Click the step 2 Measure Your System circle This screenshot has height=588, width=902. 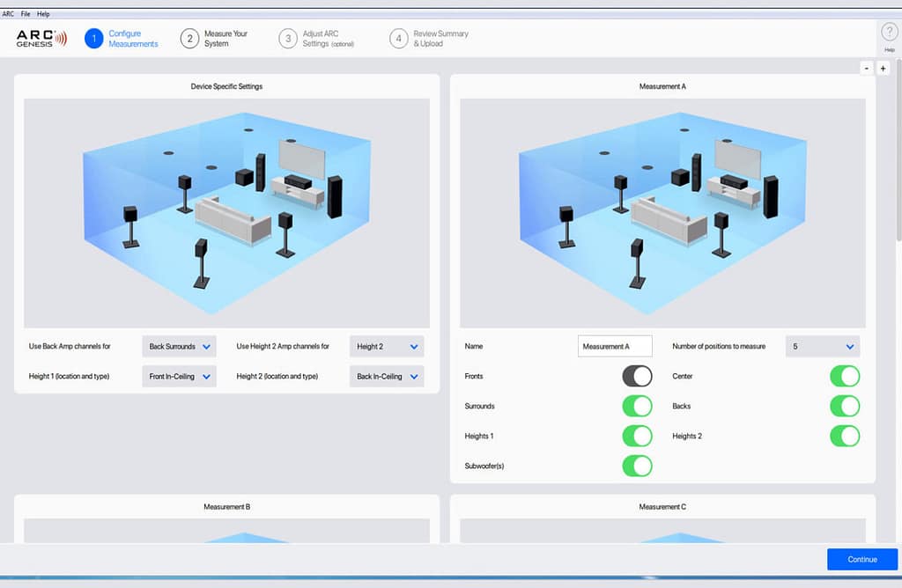[x=189, y=38]
